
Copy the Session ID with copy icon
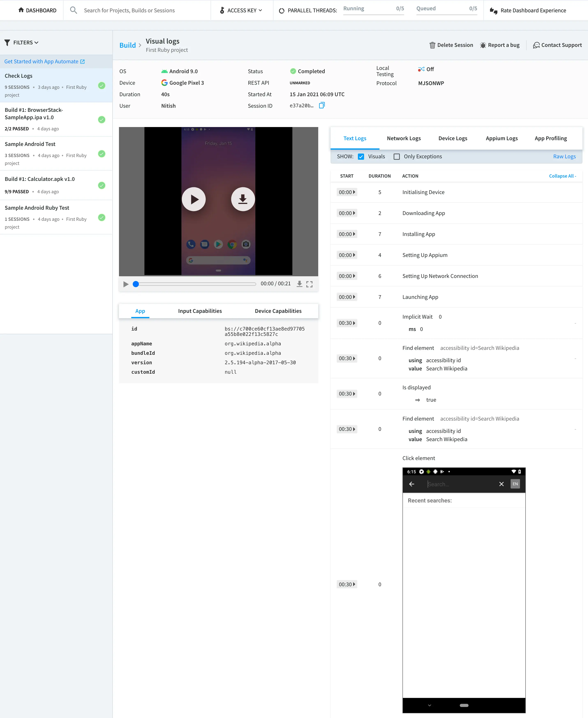click(322, 105)
